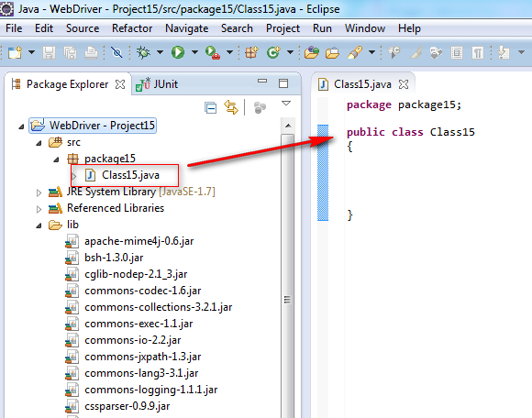Click the Open Type icon
Viewport: 532px width, 418px height.
tap(312, 52)
